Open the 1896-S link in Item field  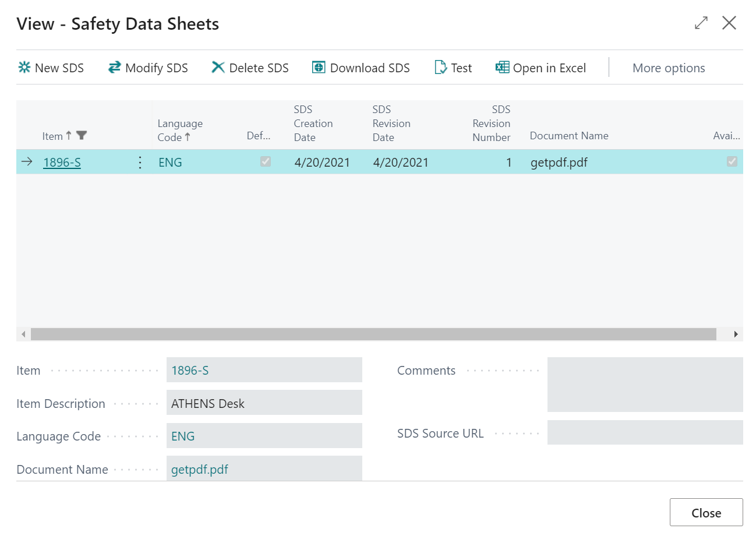point(190,371)
